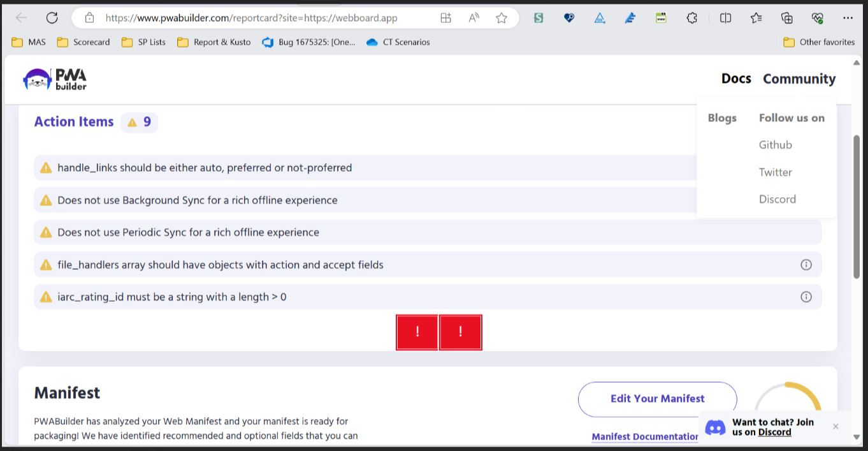868x451 pixels.
Task: Click the first red exclamation error icon
Action: [x=417, y=332]
